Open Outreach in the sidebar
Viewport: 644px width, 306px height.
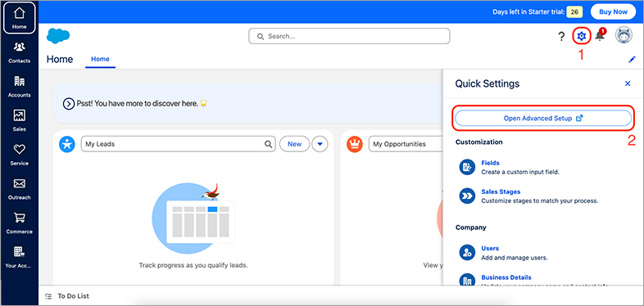tap(20, 189)
